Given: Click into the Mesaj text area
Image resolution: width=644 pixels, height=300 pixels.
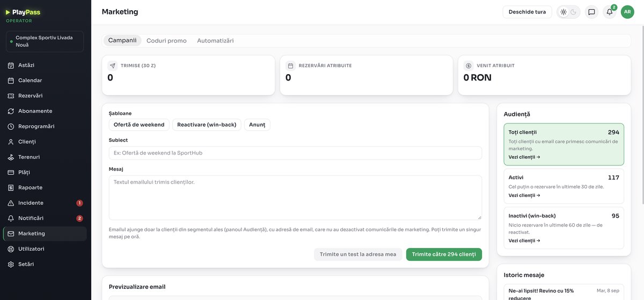Looking at the screenshot, I should [295, 197].
